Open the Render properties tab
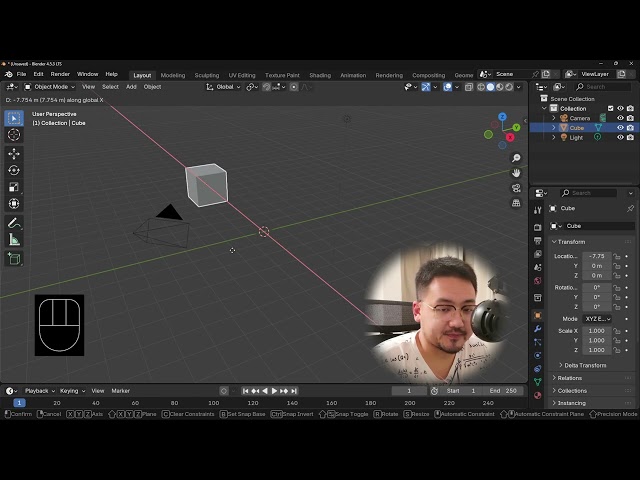 (538, 227)
